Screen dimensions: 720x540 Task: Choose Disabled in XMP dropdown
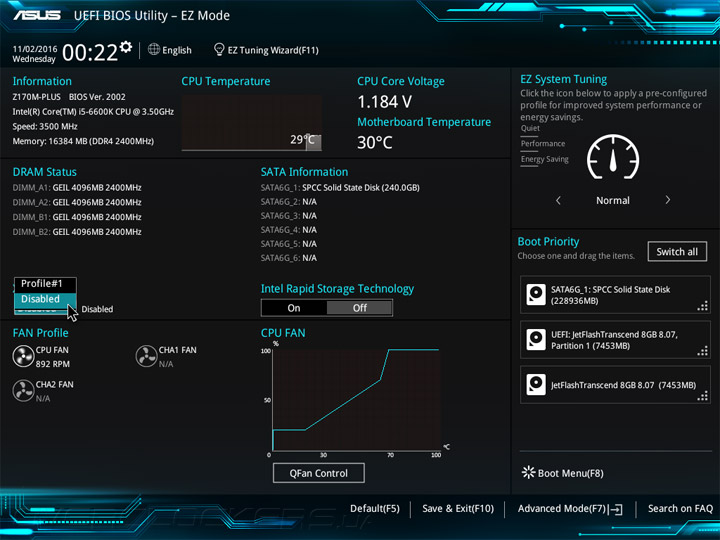[45, 299]
